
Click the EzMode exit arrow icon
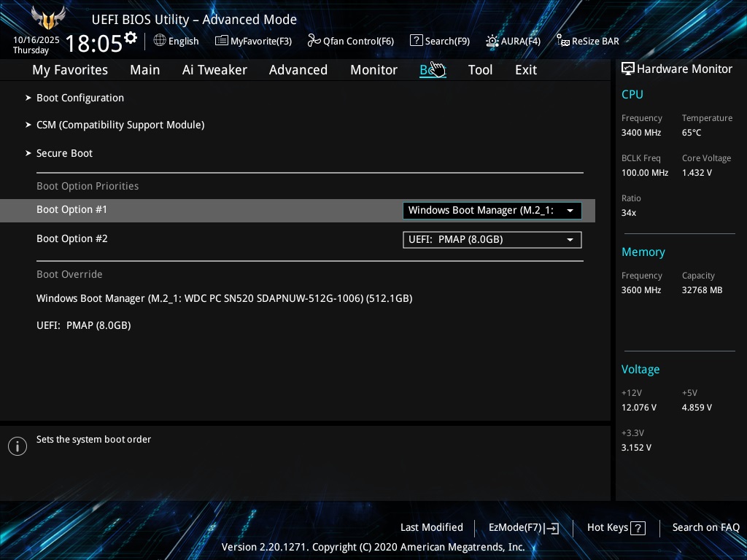551,528
